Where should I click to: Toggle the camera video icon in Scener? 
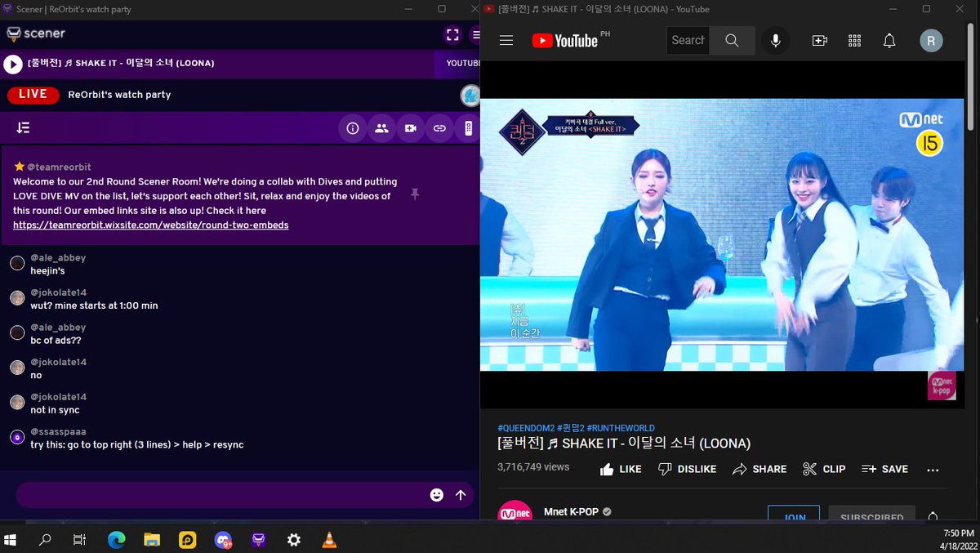tap(410, 128)
